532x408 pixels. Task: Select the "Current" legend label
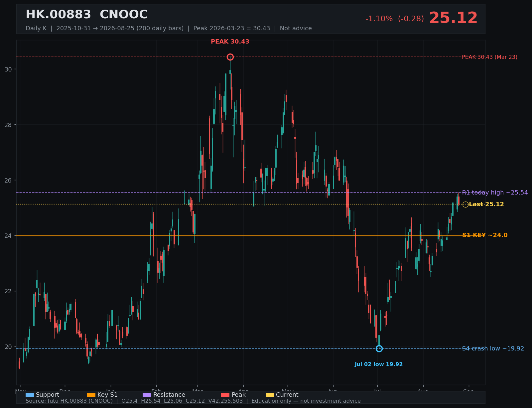click(287, 395)
